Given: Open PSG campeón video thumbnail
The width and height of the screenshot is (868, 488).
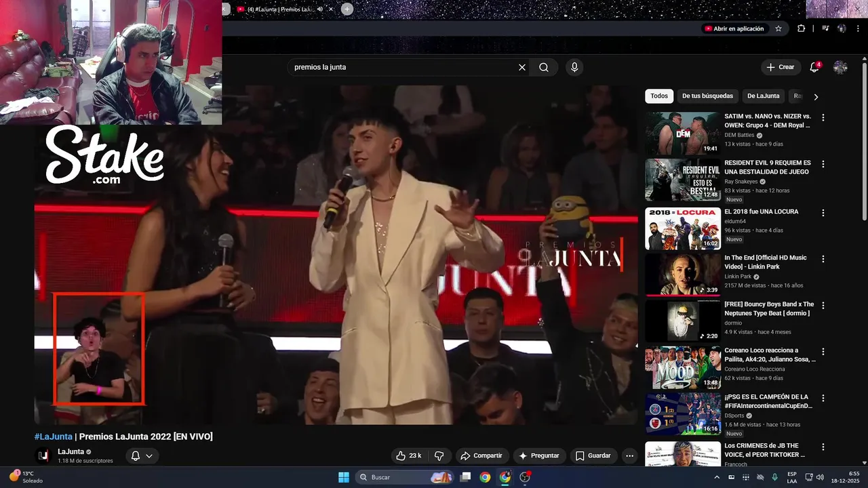Looking at the screenshot, I should click(683, 414).
